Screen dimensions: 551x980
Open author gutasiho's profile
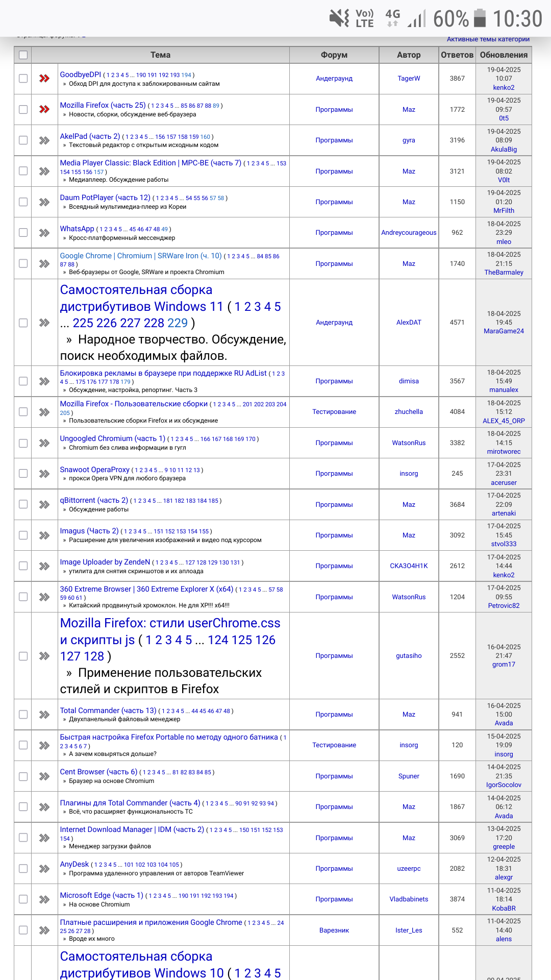tap(409, 656)
